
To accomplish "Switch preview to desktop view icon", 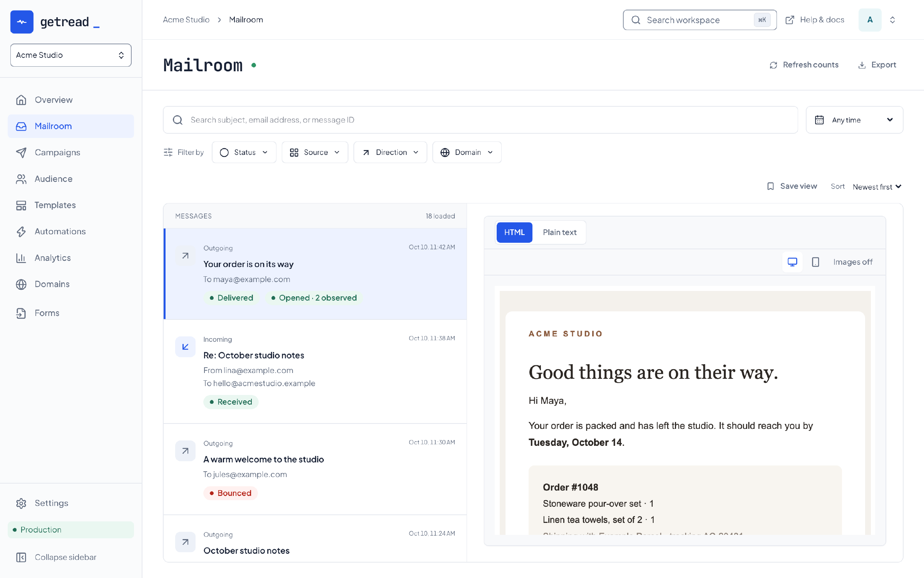I will pyautogui.click(x=792, y=262).
